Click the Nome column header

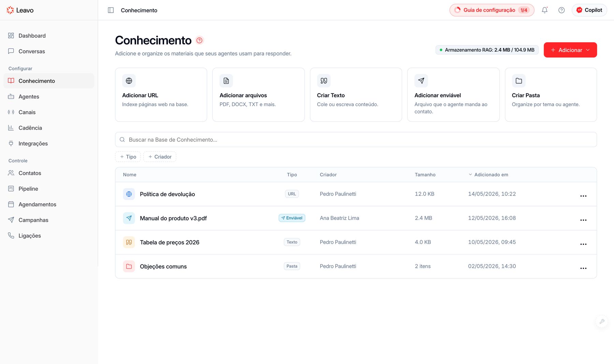click(130, 175)
